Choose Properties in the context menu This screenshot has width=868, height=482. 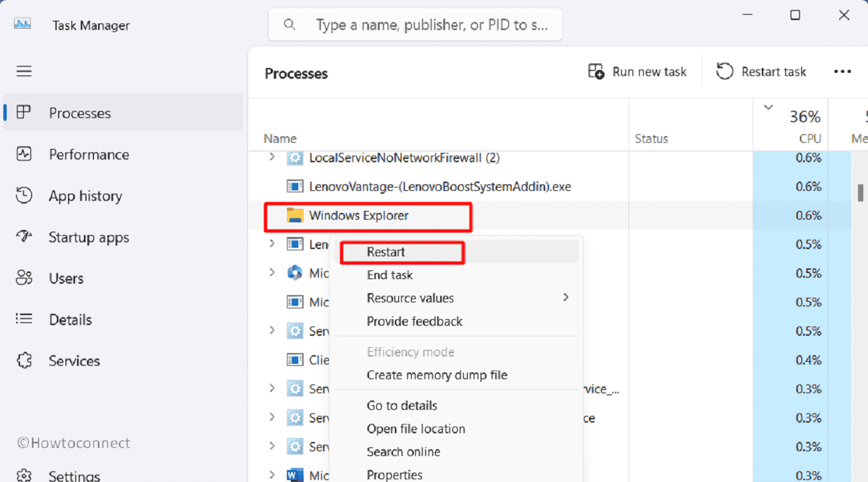(455, 474)
